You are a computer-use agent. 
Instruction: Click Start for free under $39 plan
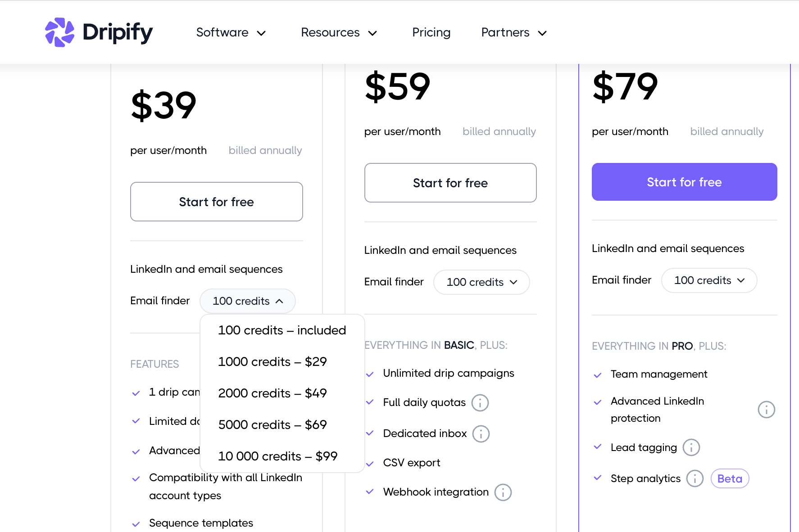click(x=216, y=202)
